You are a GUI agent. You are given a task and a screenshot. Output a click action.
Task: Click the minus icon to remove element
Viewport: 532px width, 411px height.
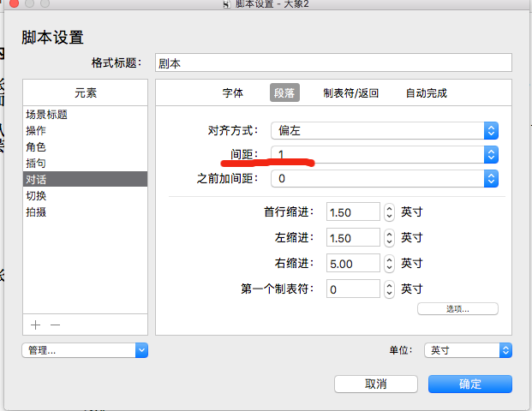pos(55,325)
